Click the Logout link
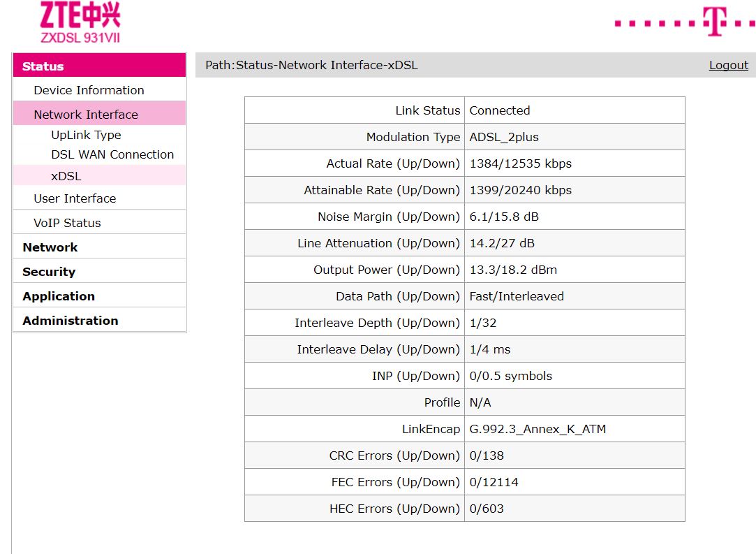The width and height of the screenshot is (756, 554). (x=728, y=65)
